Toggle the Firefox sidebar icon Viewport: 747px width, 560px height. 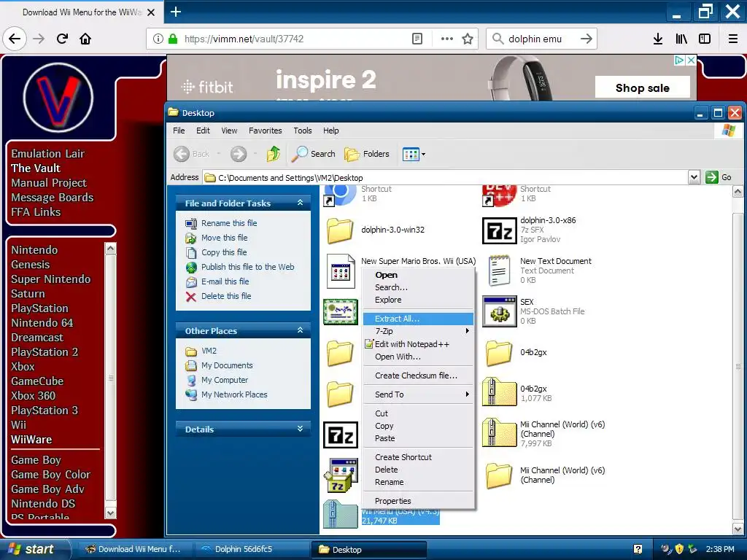coord(705,39)
